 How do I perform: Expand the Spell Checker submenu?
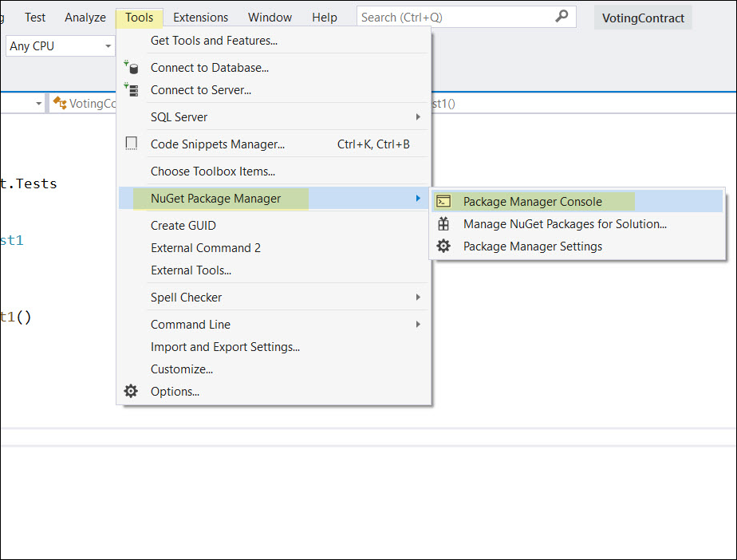[x=418, y=298]
